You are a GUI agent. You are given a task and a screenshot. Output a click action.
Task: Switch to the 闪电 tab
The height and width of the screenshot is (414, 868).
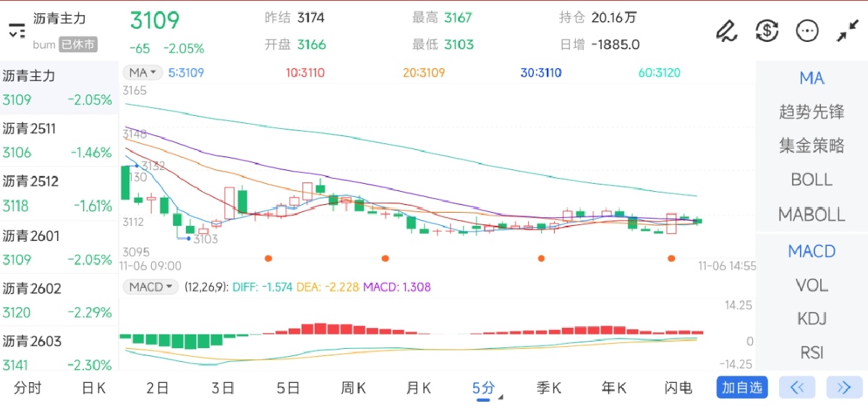tap(678, 388)
